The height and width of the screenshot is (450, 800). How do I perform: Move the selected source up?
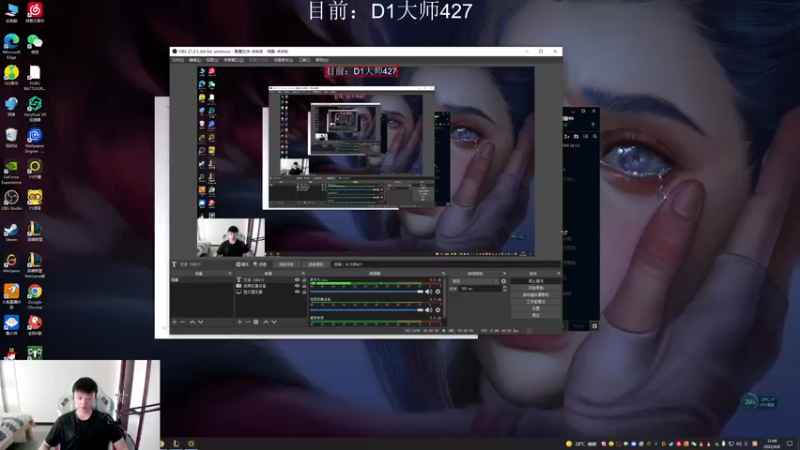(266, 322)
